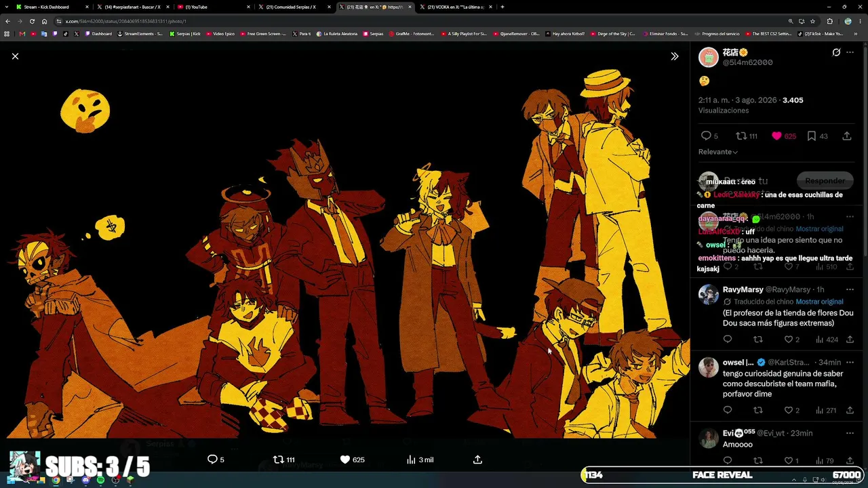Click the share icon under the photo
The height and width of the screenshot is (488, 868).
[477, 460]
